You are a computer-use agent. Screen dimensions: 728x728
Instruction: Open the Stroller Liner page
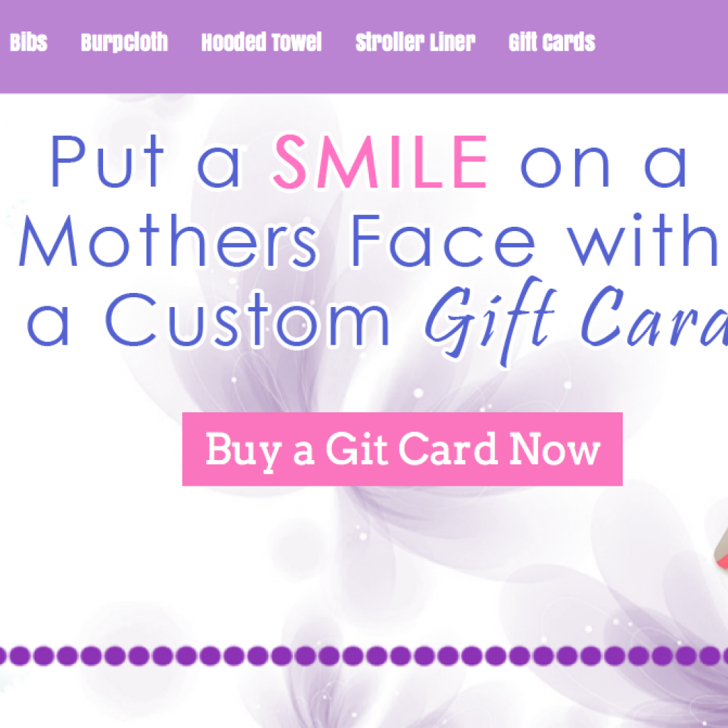tap(415, 42)
